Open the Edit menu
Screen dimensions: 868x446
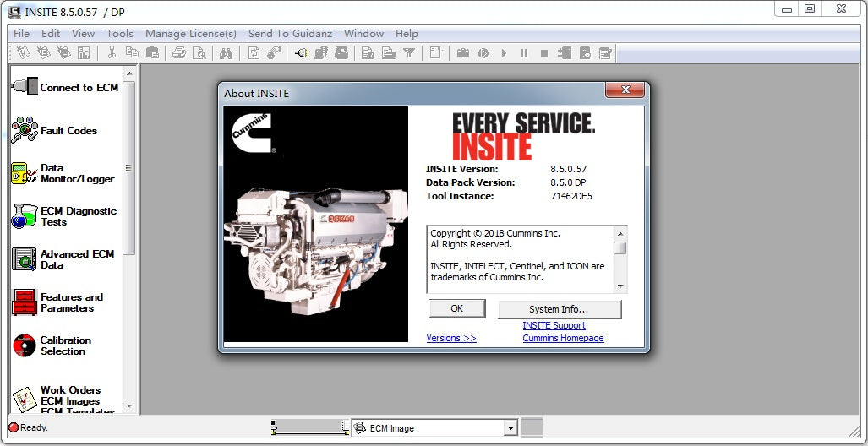click(51, 34)
